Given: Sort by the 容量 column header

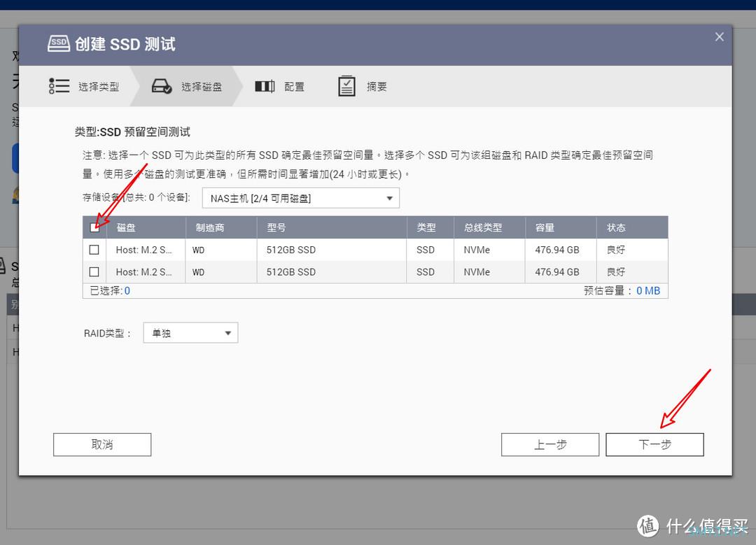Looking at the screenshot, I should click(x=545, y=227).
